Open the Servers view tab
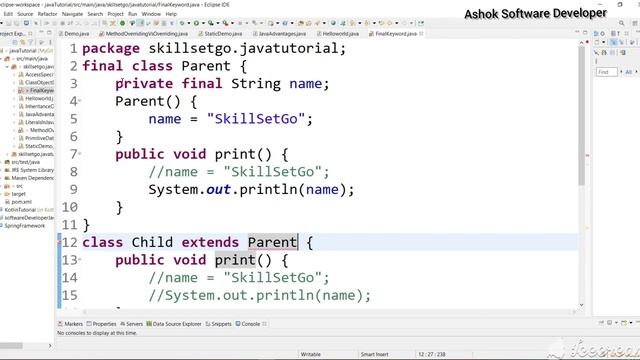The width and height of the screenshot is (640, 360). [131, 324]
